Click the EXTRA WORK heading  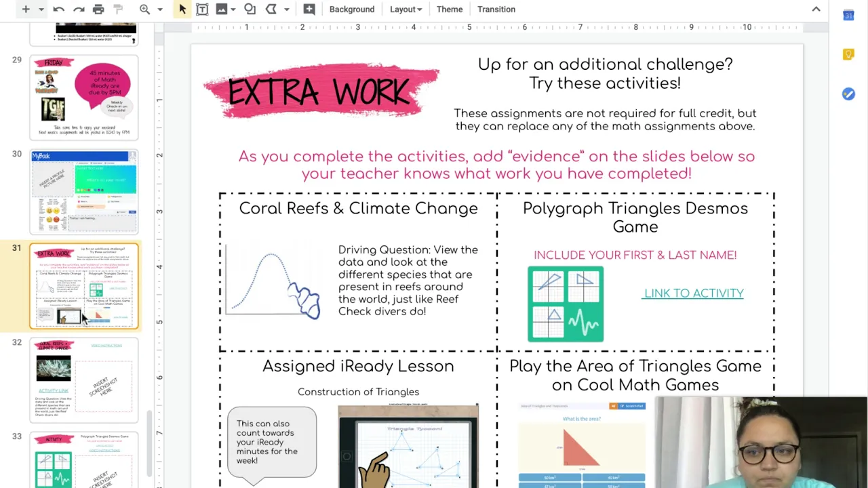(x=319, y=91)
